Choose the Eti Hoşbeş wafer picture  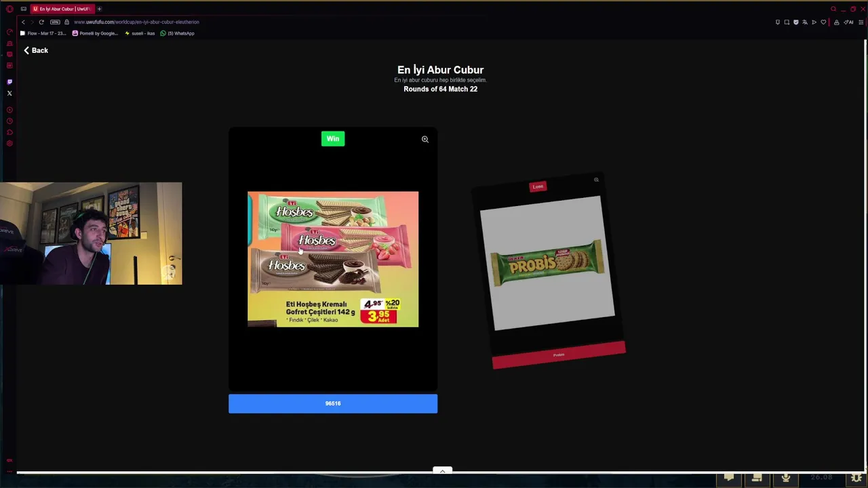click(x=333, y=259)
